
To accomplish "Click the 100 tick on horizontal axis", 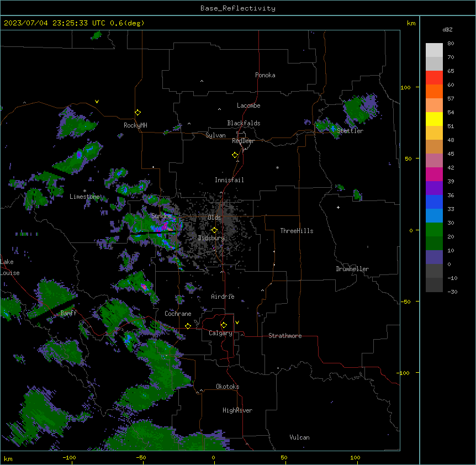I will tap(355, 457).
